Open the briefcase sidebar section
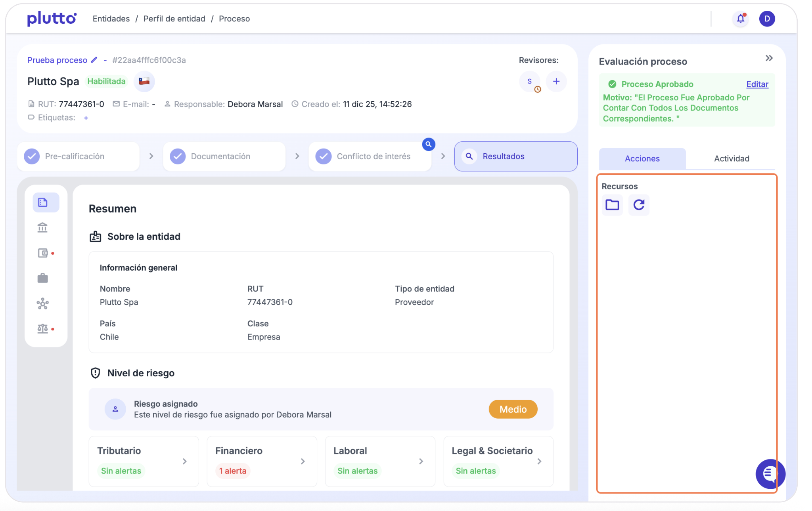This screenshot has height=511, width=812. click(42, 278)
